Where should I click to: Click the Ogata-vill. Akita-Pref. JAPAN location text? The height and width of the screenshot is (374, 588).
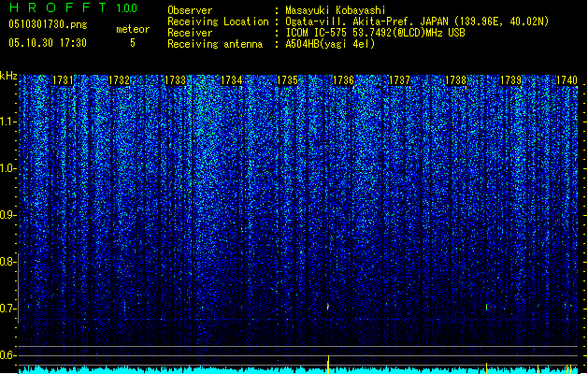[417, 22]
